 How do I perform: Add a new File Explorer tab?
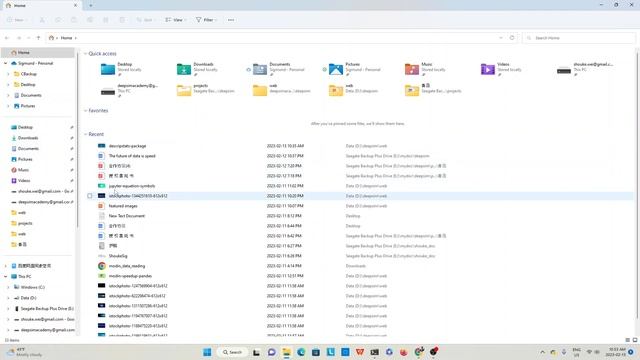pos(91,5)
